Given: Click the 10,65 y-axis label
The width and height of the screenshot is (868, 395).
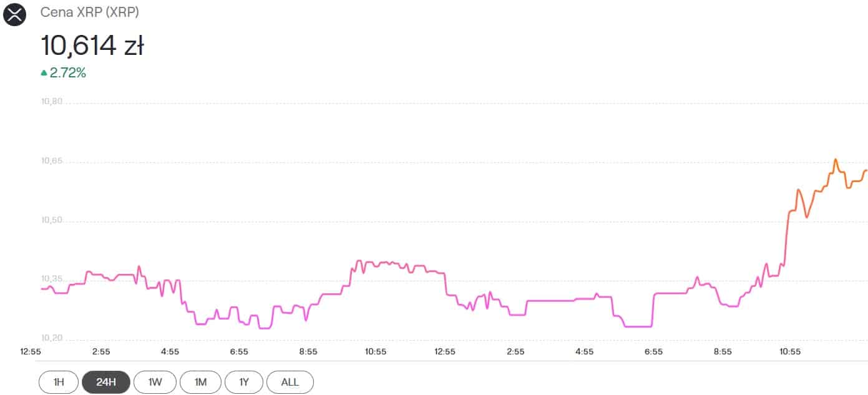Looking at the screenshot, I should click(52, 162).
